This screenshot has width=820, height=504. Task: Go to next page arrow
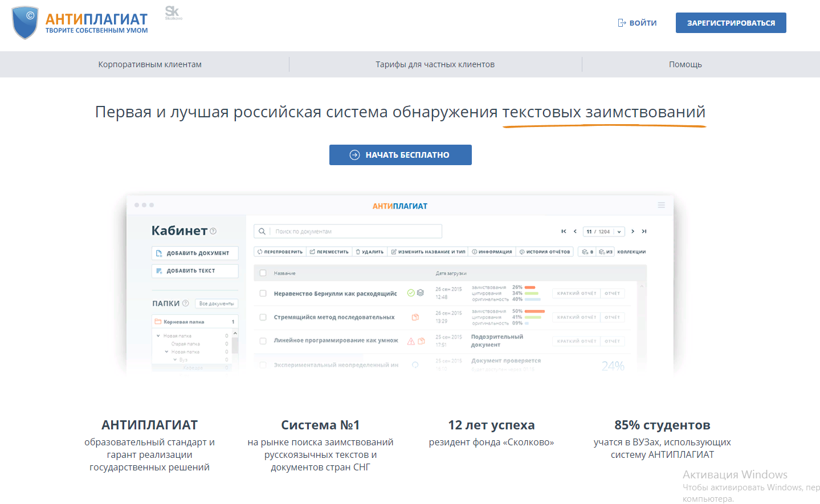tap(633, 231)
